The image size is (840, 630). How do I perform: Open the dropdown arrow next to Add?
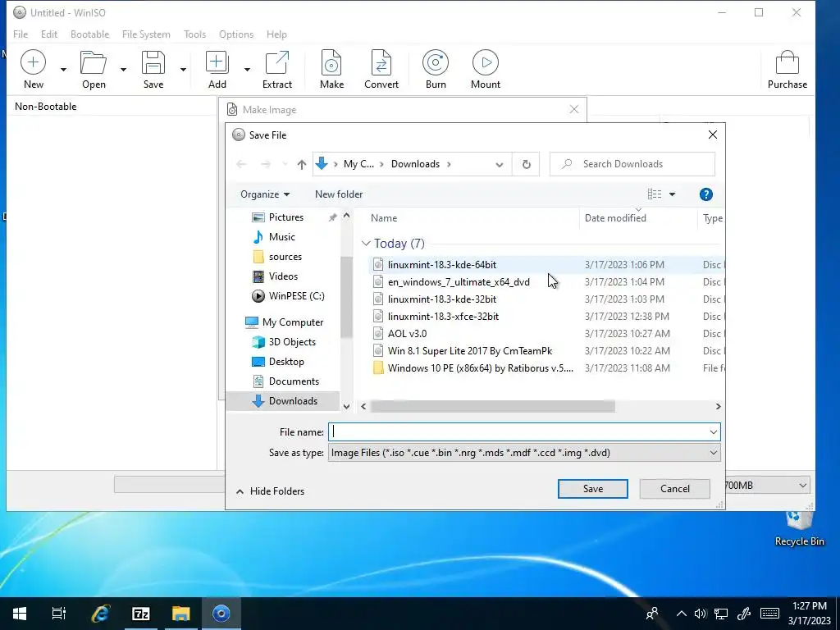coord(247,70)
